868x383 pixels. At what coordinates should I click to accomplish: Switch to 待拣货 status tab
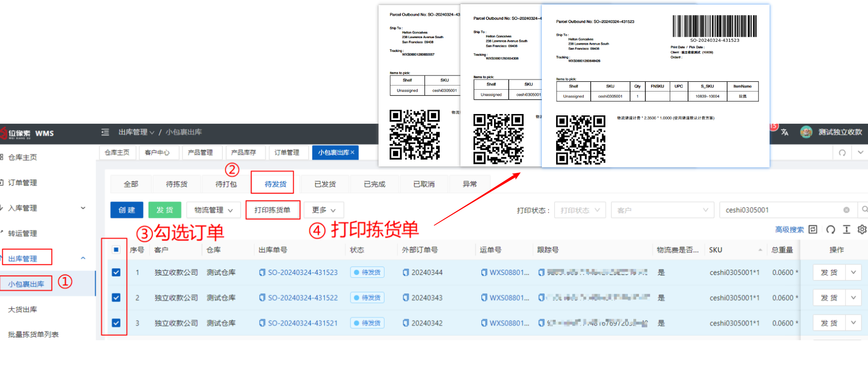click(x=177, y=184)
